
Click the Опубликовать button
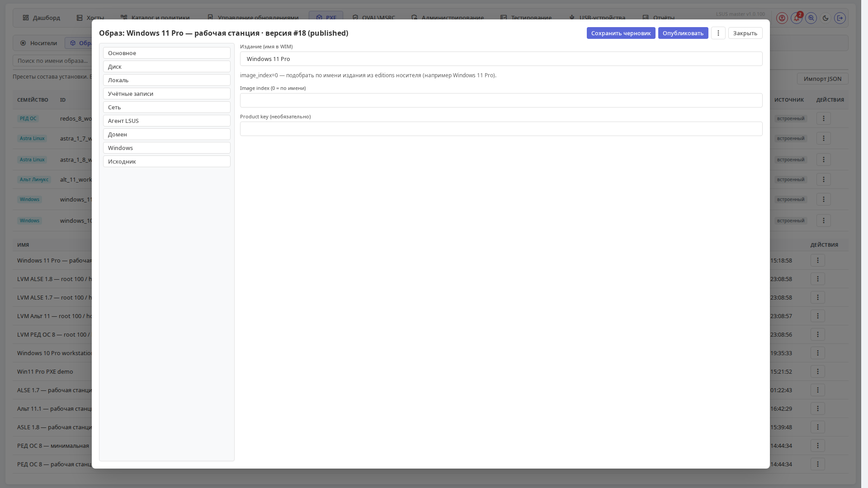coord(683,33)
